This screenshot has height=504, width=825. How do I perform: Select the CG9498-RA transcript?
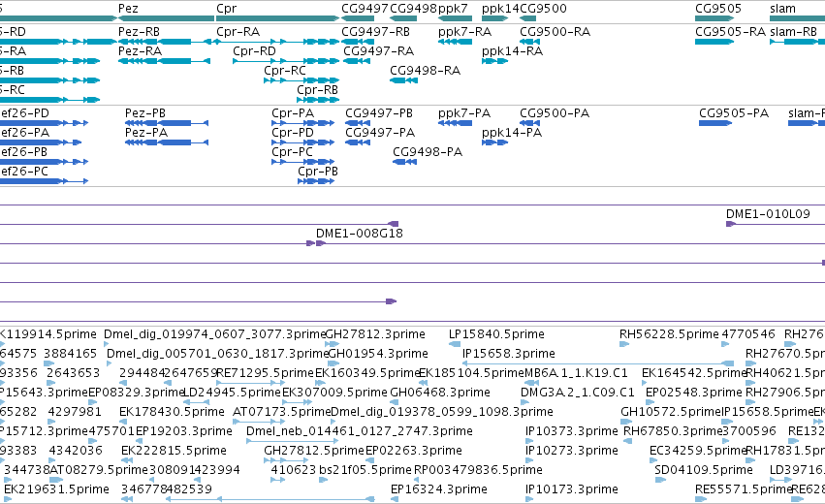click(x=403, y=80)
